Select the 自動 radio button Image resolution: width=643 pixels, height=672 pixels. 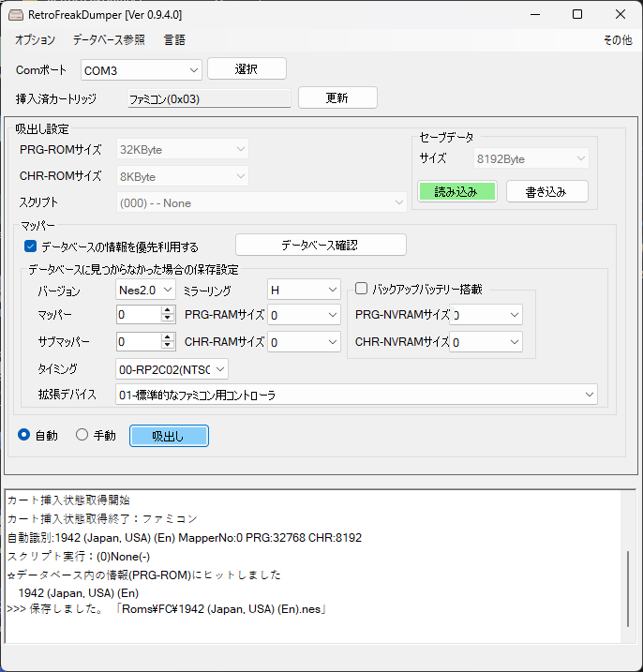24,435
